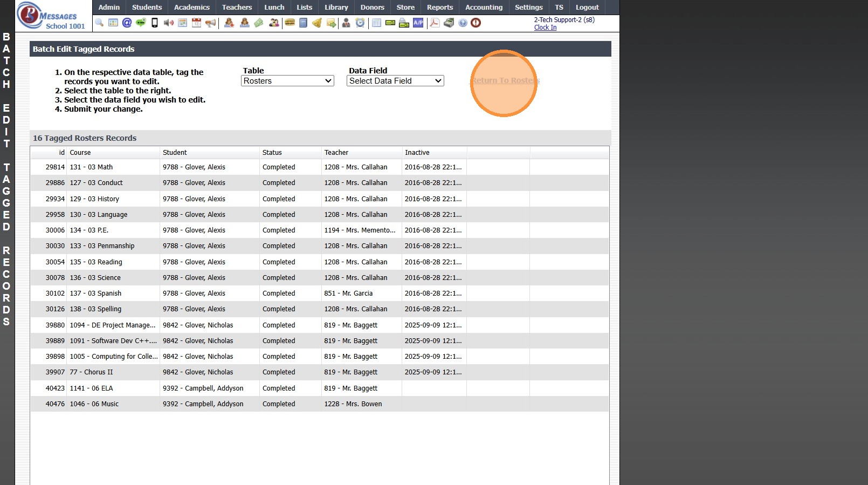
Task: Click the A/P accounts payable icon
Action: pos(418,23)
